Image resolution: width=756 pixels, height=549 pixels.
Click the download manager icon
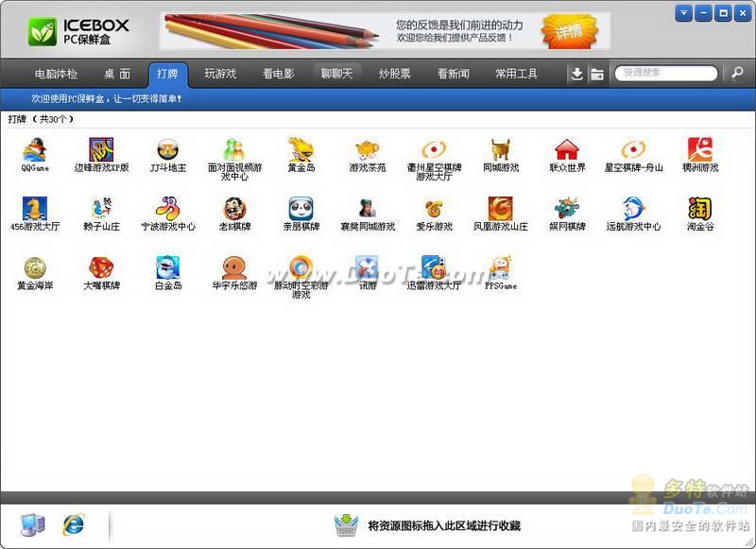[x=576, y=74]
